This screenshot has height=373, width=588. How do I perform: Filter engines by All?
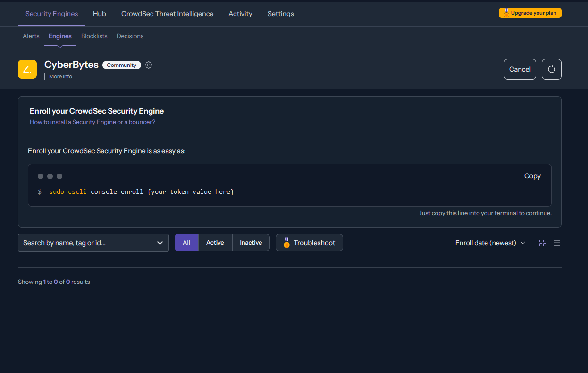[186, 243]
